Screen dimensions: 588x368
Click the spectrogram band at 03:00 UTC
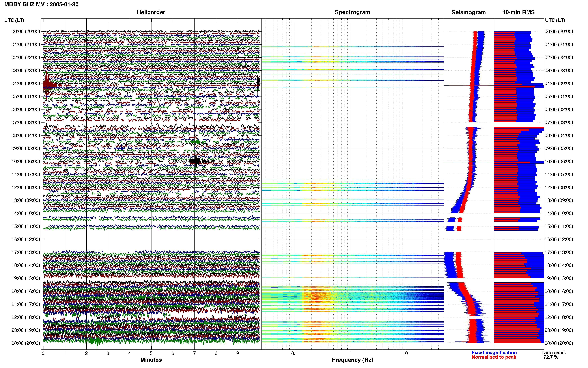tap(353, 70)
